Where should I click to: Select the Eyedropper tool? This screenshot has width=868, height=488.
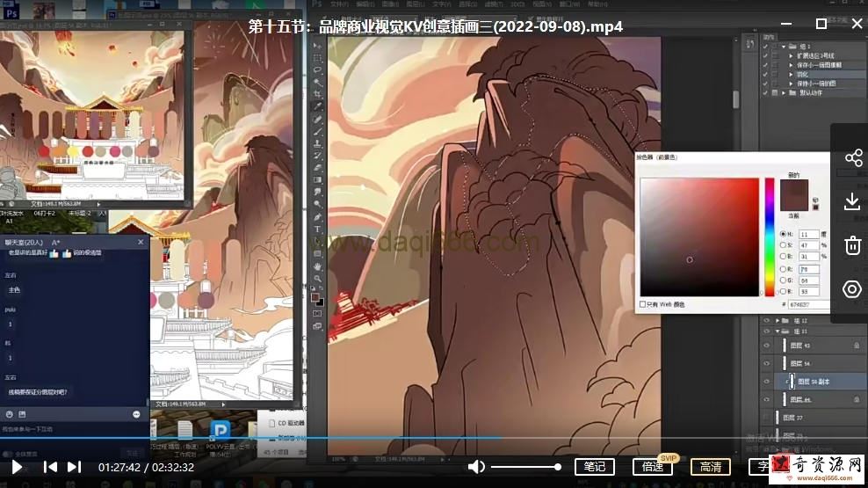(x=318, y=107)
